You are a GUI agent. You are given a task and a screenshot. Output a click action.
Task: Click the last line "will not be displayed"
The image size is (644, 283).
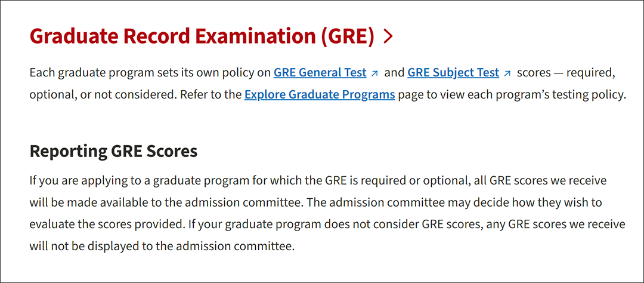coord(162,247)
